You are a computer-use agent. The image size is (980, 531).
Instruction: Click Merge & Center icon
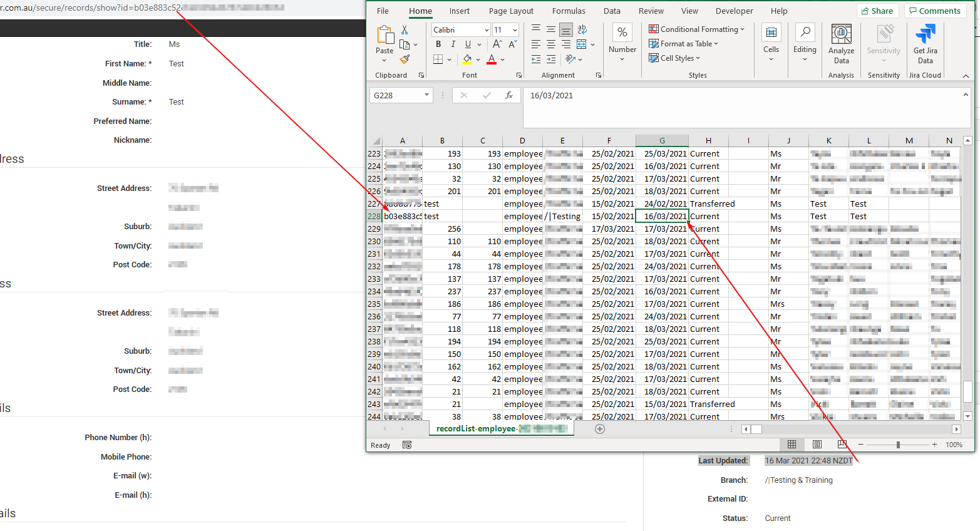[x=582, y=44]
